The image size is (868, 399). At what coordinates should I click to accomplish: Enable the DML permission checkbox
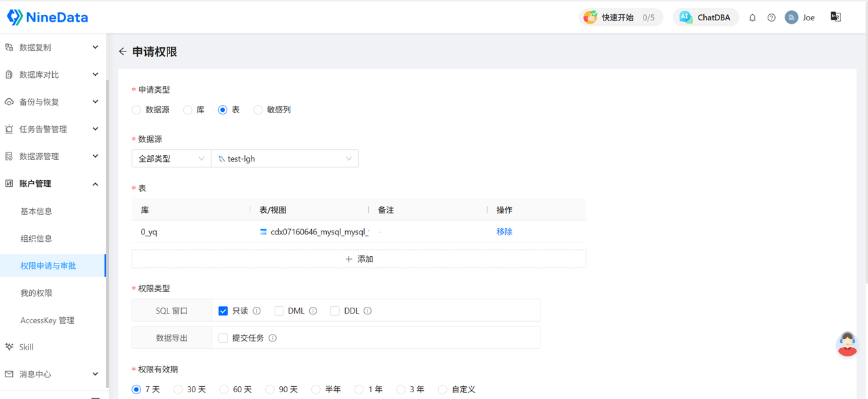click(x=279, y=311)
